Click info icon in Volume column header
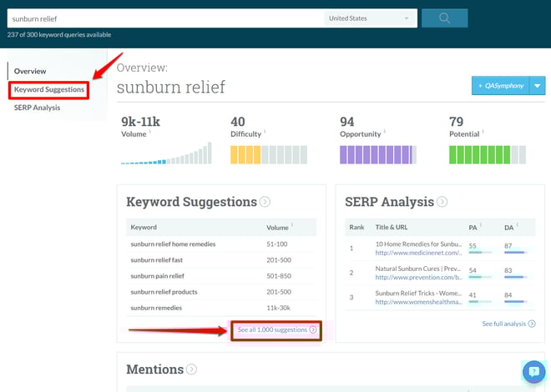 (292, 225)
